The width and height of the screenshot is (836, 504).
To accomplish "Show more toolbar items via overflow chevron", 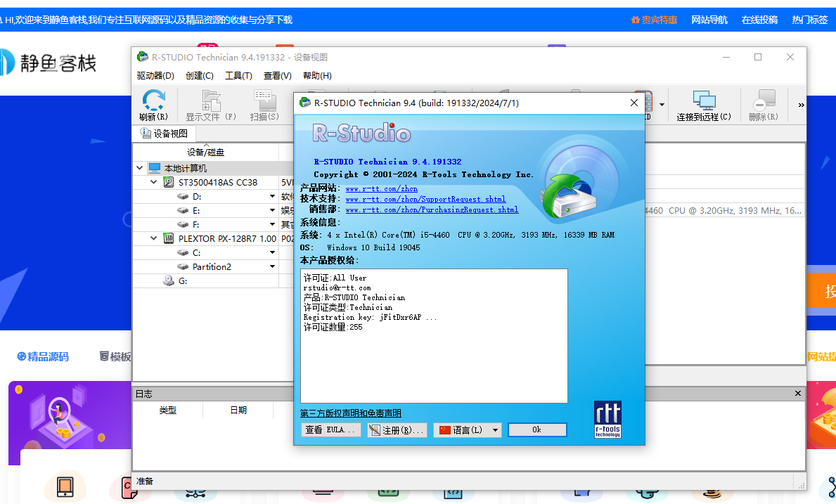I will point(801,105).
